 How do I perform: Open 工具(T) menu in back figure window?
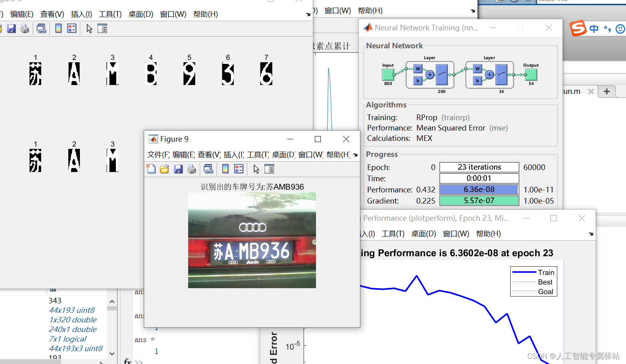110,14
